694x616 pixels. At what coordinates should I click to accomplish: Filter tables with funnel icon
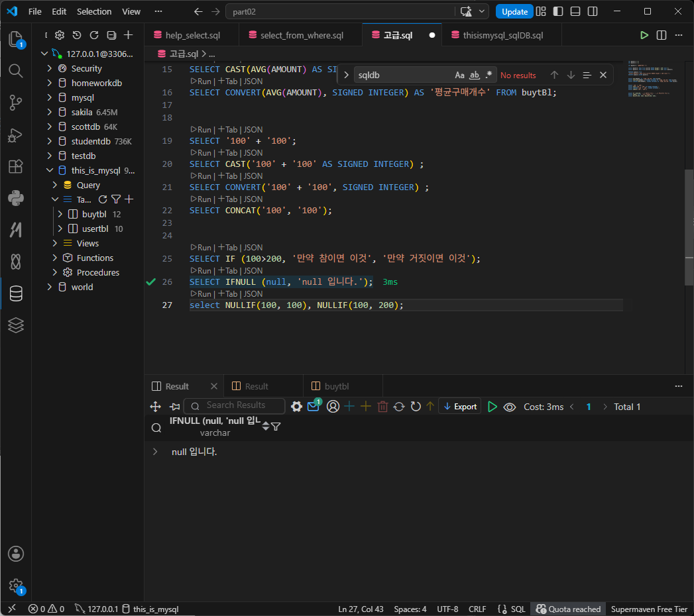116,199
